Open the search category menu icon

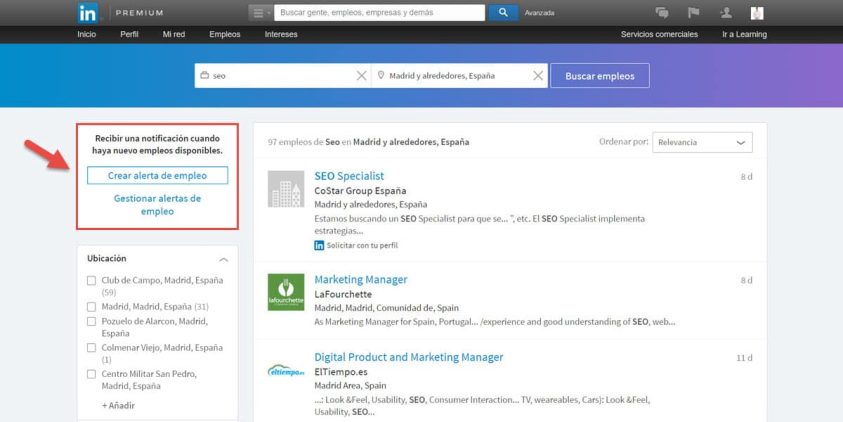[x=261, y=13]
